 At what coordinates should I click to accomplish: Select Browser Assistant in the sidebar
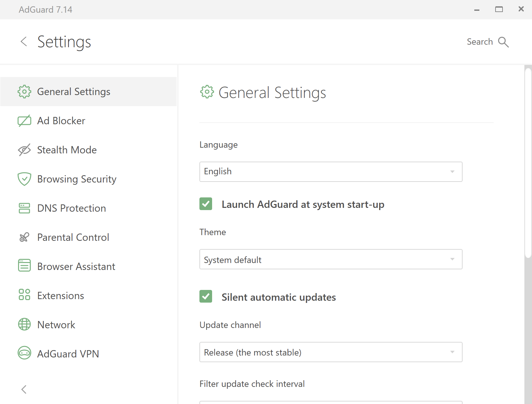[x=88, y=266]
